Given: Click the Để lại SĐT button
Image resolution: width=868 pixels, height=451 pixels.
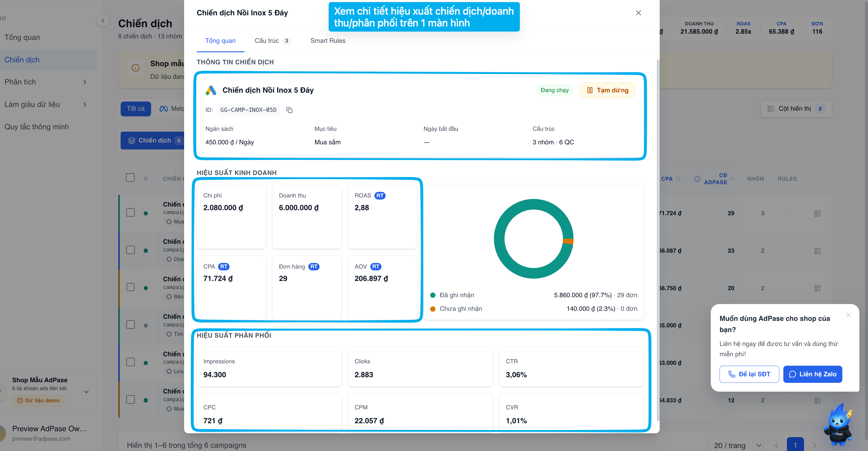Looking at the screenshot, I should (749, 374).
